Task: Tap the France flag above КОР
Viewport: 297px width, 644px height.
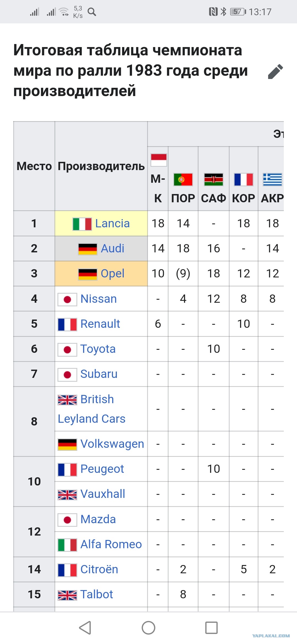Action: coord(243,179)
